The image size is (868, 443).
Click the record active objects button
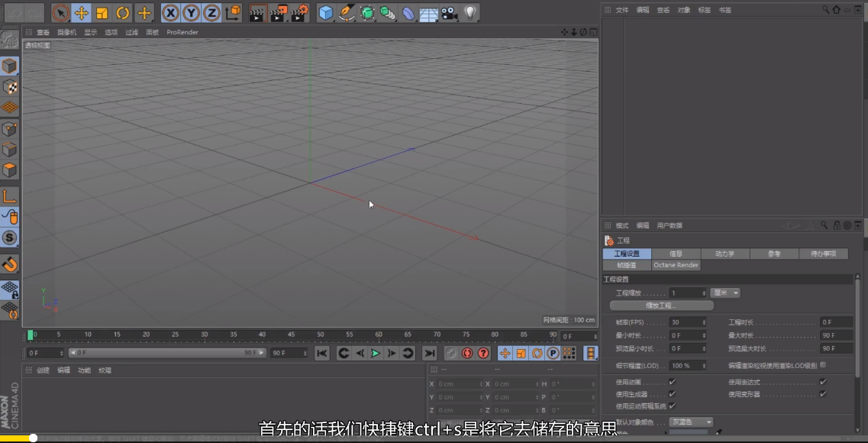[x=451, y=354]
